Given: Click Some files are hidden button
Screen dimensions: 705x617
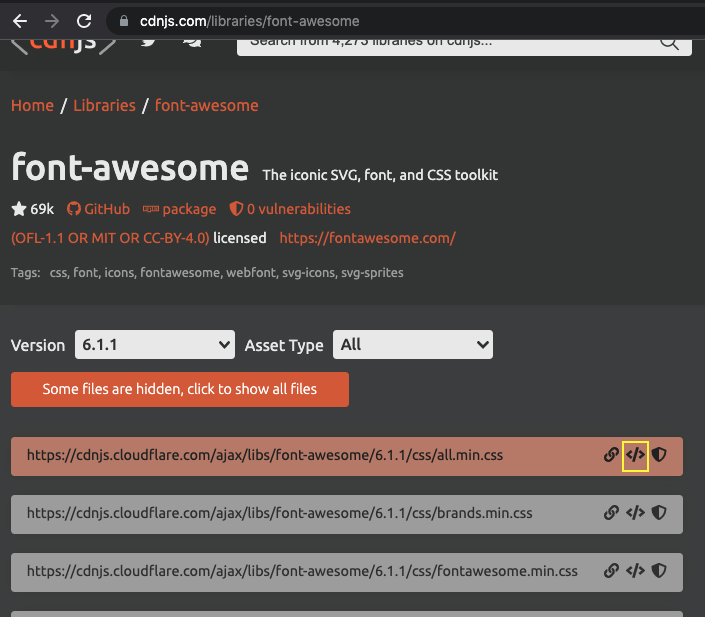Looking at the screenshot, I should coord(180,389).
